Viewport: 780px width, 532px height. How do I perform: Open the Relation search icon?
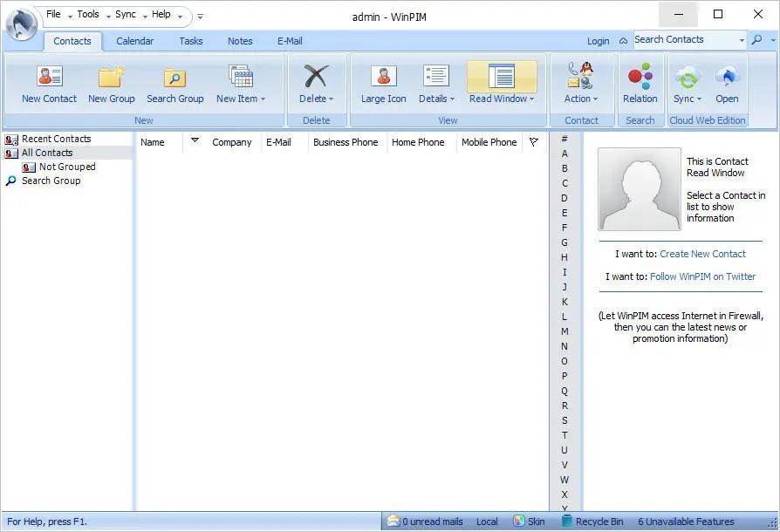640,85
